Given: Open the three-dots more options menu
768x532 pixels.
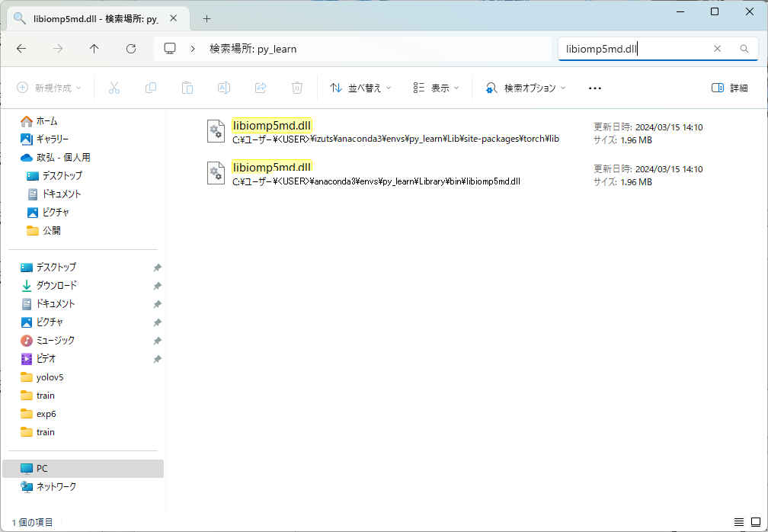Looking at the screenshot, I should 595,88.
